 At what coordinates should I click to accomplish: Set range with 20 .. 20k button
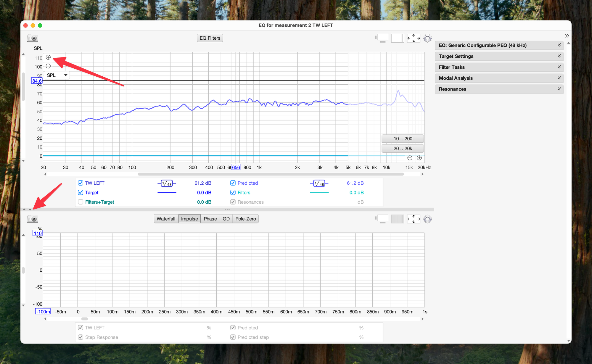(x=403, y=148)
